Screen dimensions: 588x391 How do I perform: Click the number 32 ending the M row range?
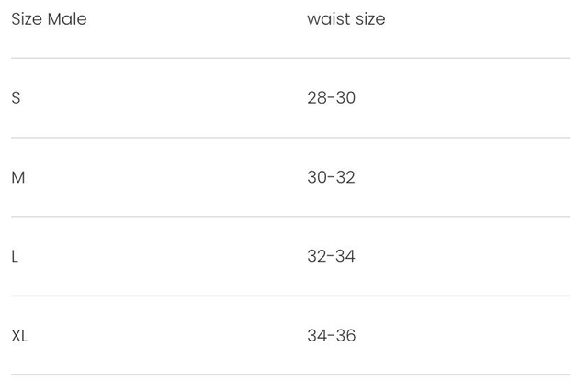(x=345, y=177)
